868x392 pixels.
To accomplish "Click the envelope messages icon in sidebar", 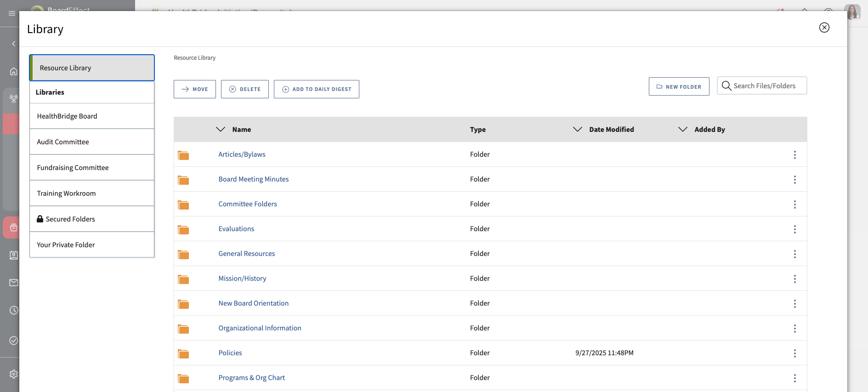I will point(14,283).
